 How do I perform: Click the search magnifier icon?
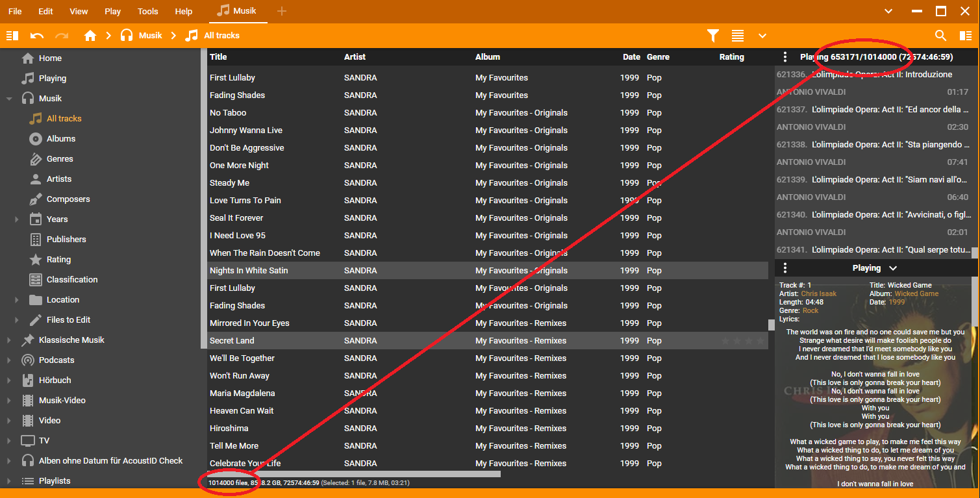tap(940, 36)
